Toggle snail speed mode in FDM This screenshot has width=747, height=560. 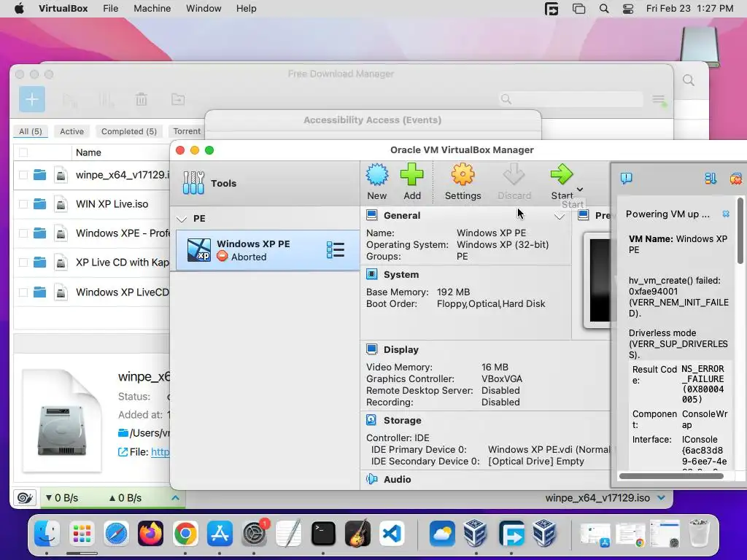pos(25,498)
